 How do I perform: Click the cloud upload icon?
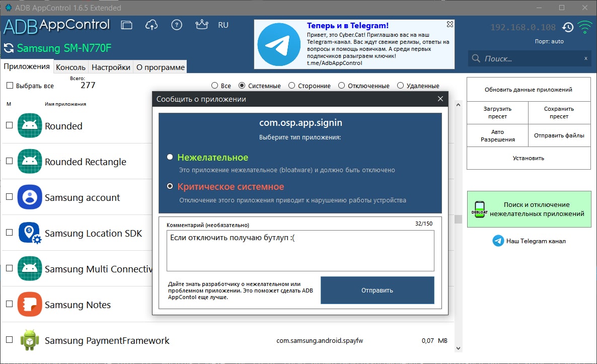coord(152,25)
